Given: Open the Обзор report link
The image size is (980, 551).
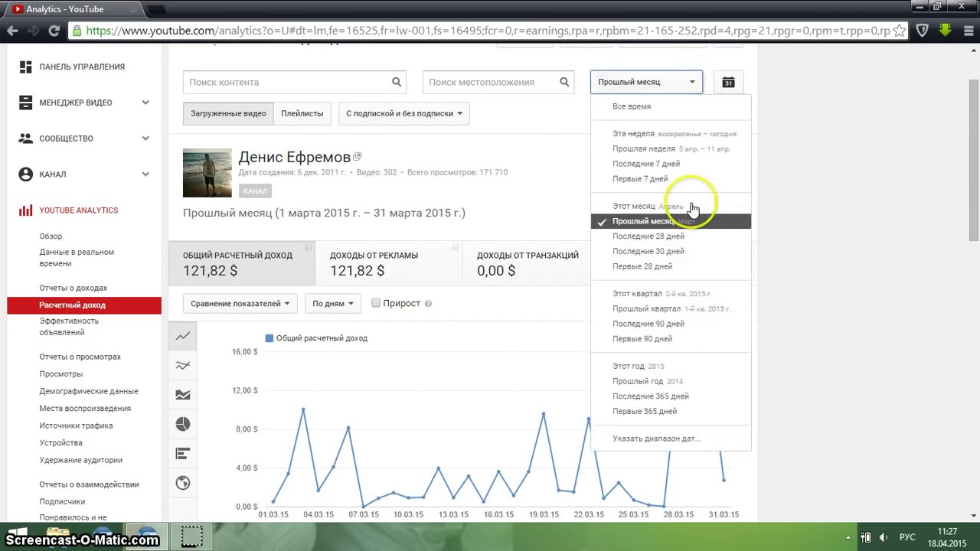Looking at the screenshot, I should point(51,236).
